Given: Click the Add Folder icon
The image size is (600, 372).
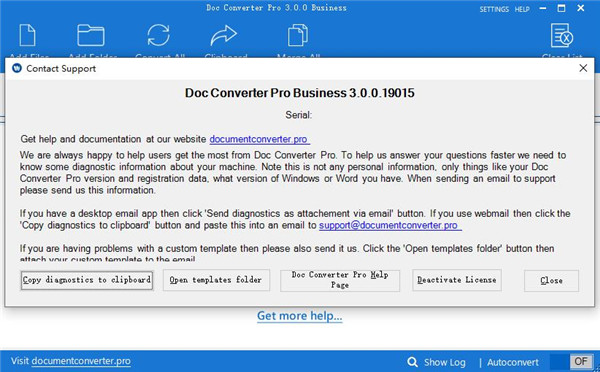Looking at the screenshot, I should [x=91, y=35].
